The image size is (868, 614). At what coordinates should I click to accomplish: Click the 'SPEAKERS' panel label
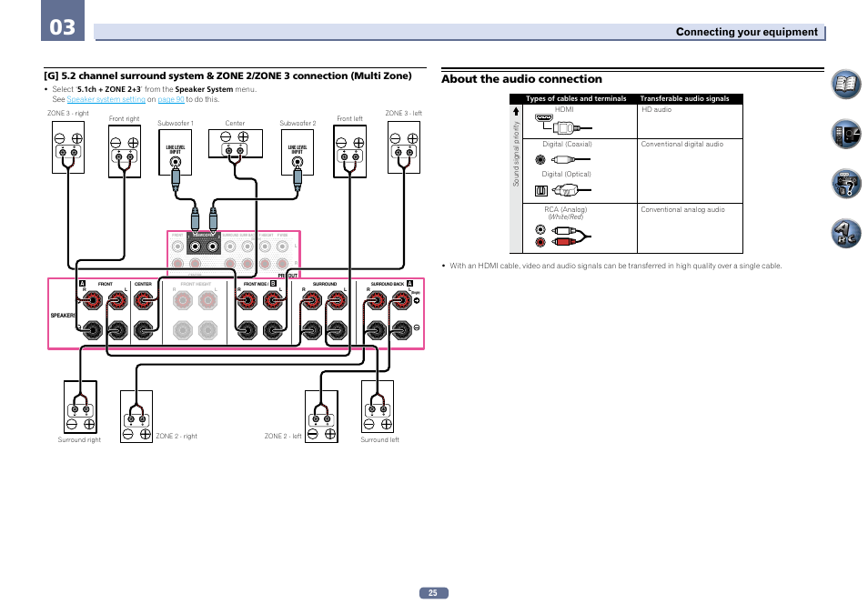click(63, 316)
